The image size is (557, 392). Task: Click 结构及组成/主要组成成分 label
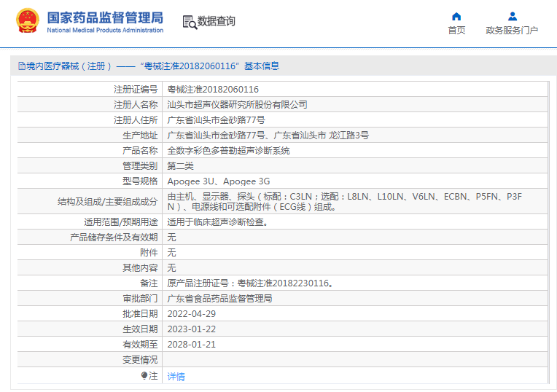(108, 202)
